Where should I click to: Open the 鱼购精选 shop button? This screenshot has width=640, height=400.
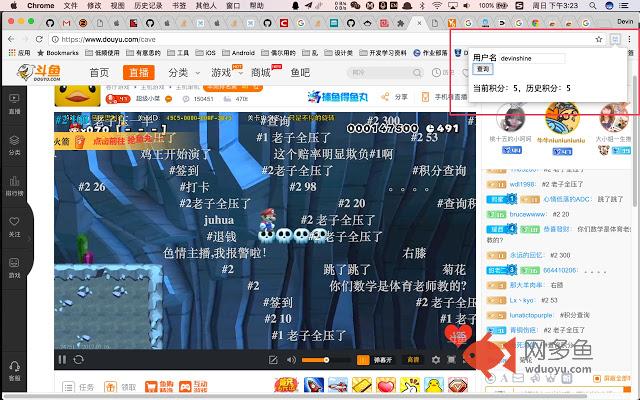(x=159, y=386)
